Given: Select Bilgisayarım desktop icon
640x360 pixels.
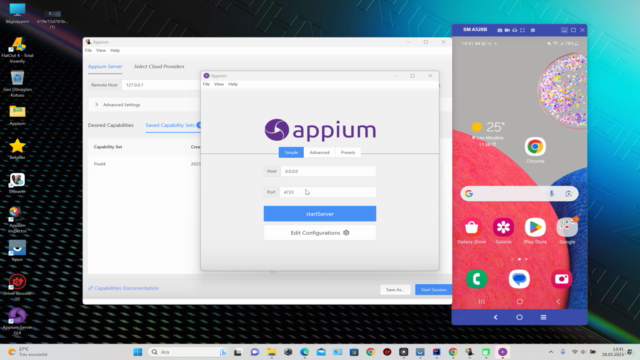Looking at the screenshot, I should 17,13.
